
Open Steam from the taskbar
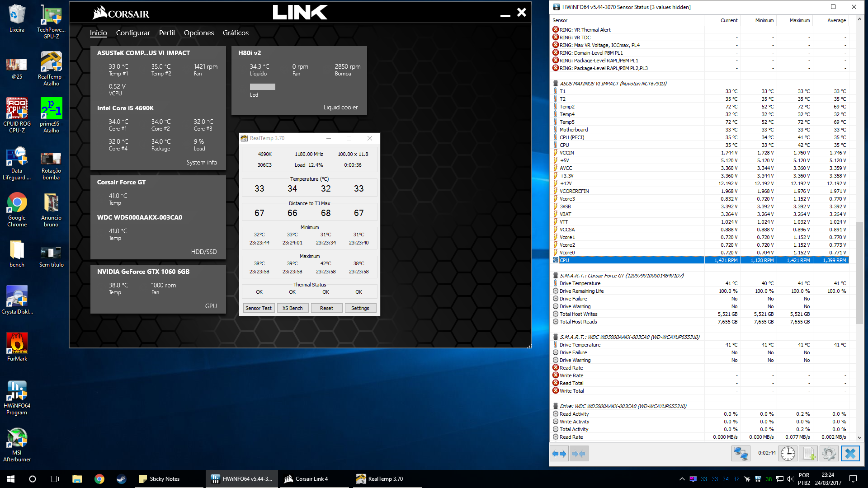[x=121, y=479]
